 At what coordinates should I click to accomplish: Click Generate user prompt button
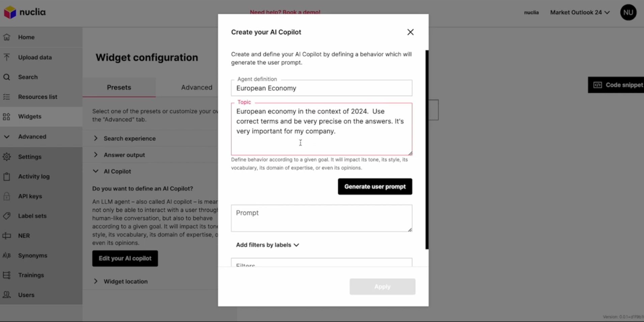coord(375,186)
